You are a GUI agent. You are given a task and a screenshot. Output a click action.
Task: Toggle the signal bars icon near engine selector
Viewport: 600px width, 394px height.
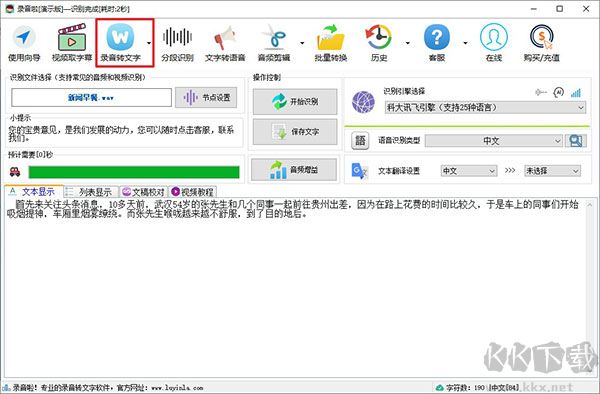pos(576,93)
